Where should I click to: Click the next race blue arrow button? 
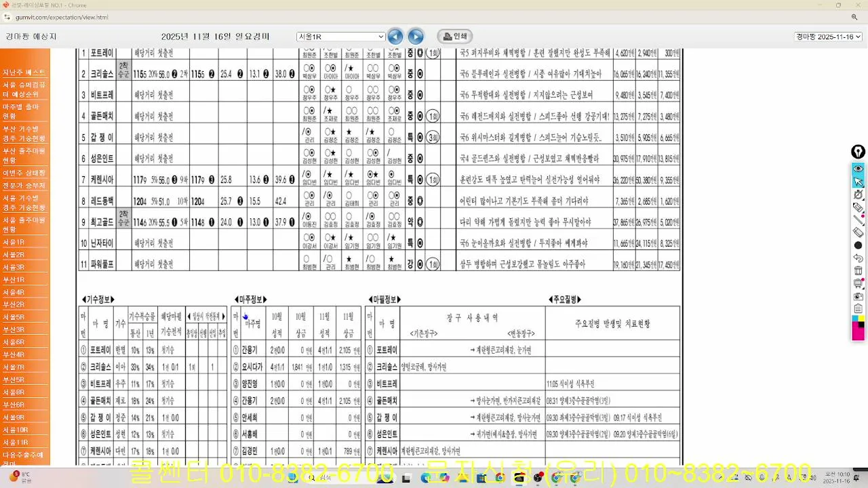pos(416,37)
